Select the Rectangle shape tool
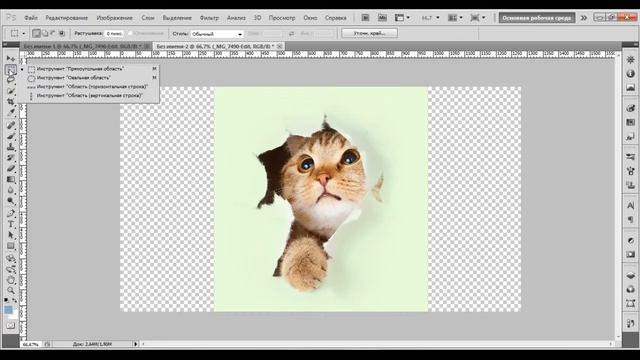 point(11,246)
